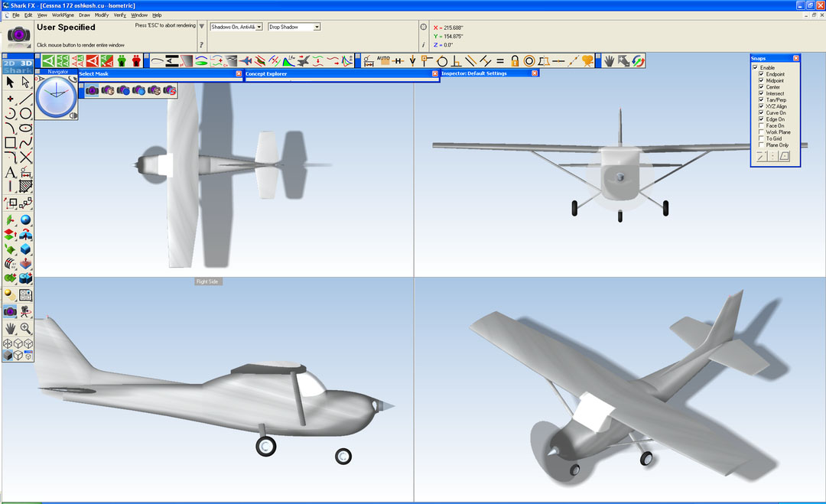Disable the Center snap

(x=761, y=87)
